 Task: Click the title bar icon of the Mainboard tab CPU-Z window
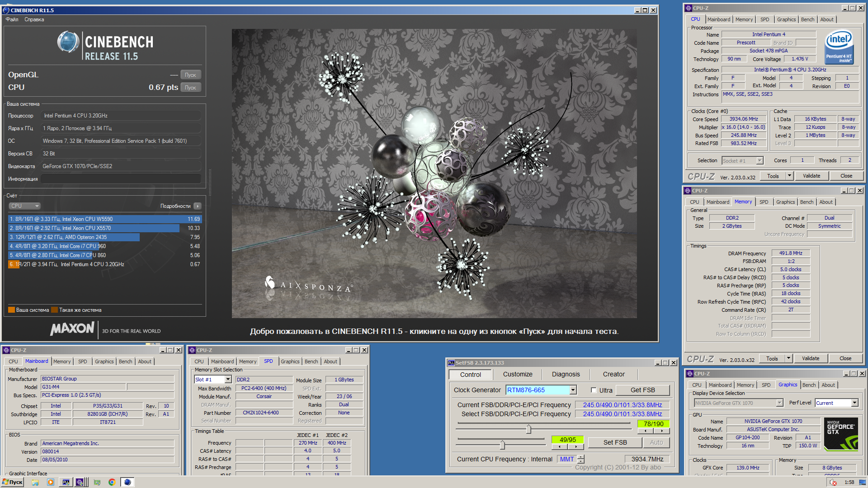(x=6, y=350)
